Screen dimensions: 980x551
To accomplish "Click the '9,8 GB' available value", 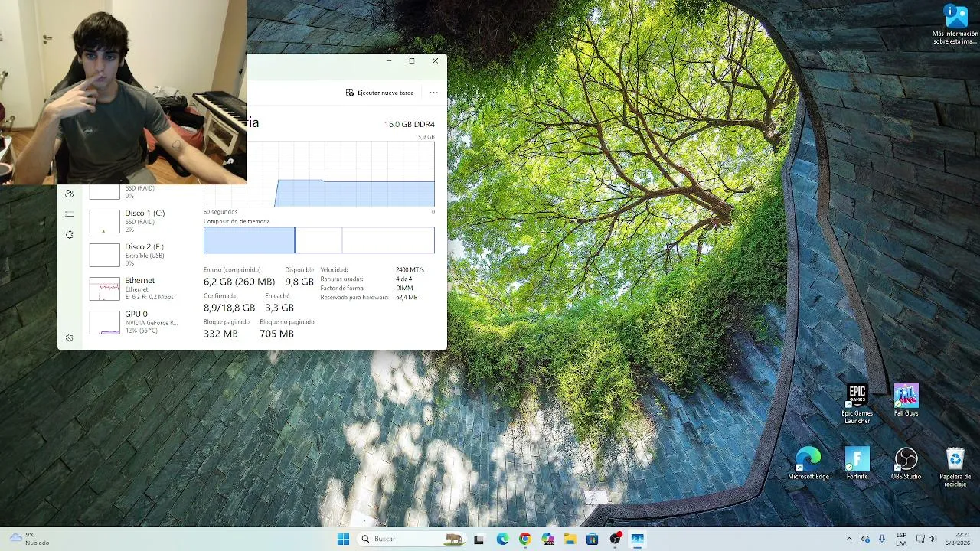I will 299,282.
